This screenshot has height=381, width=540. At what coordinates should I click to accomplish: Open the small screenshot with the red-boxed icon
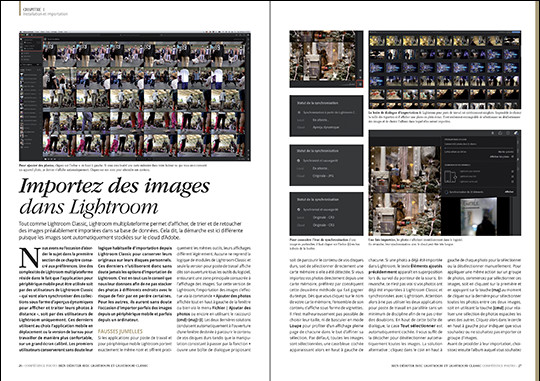[x=326, y=59]
